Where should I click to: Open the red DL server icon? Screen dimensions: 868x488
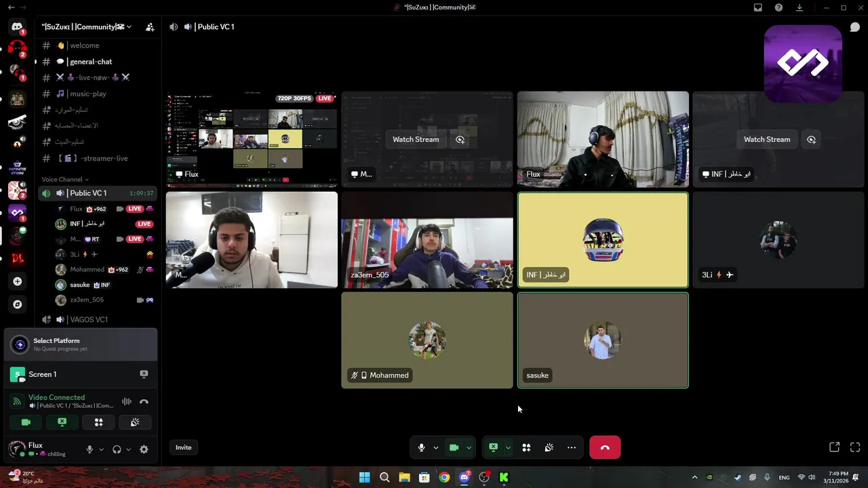[x=17, y=258]
